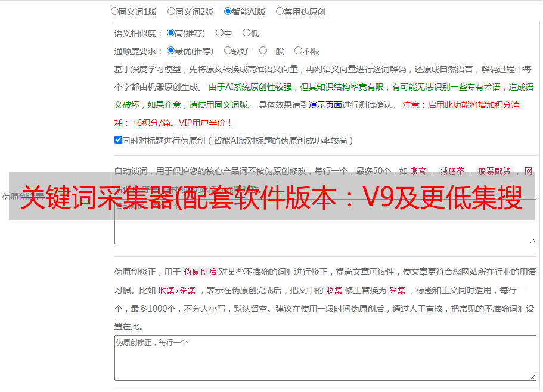
Task: Click the 减肥茶 example tag
Action: 452,171
